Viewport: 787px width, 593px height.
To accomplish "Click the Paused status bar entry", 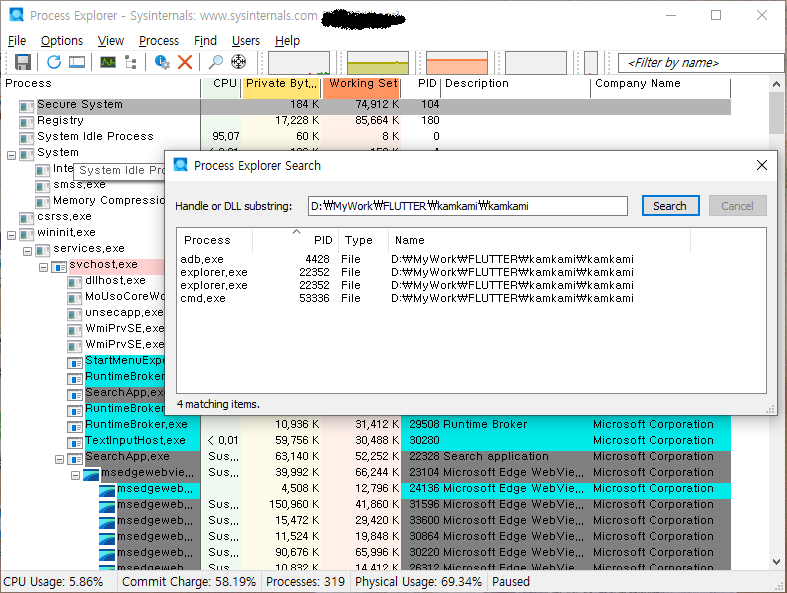I will pyautogui.click(x=511, y=582).
